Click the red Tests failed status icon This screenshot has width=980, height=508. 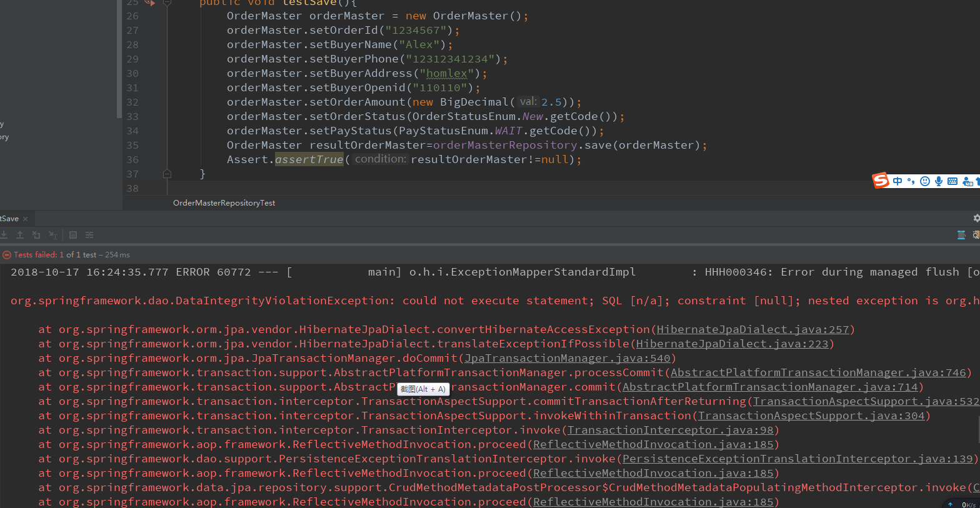tap(7, 255)
